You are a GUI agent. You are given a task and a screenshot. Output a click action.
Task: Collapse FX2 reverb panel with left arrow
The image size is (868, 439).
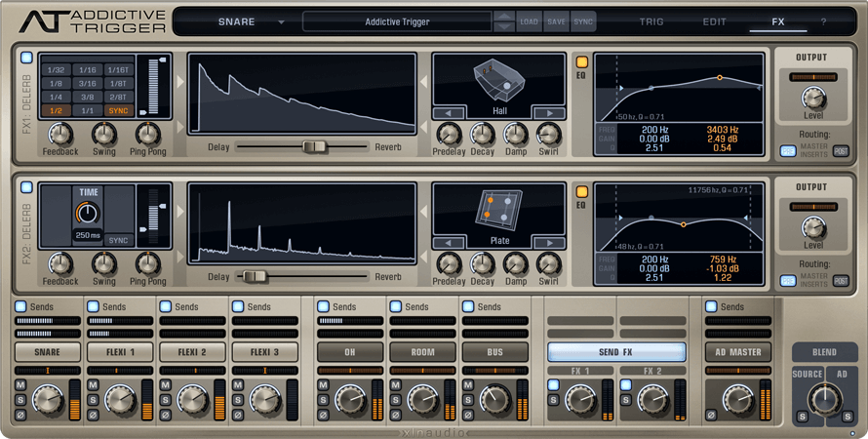tap(423, 212)
